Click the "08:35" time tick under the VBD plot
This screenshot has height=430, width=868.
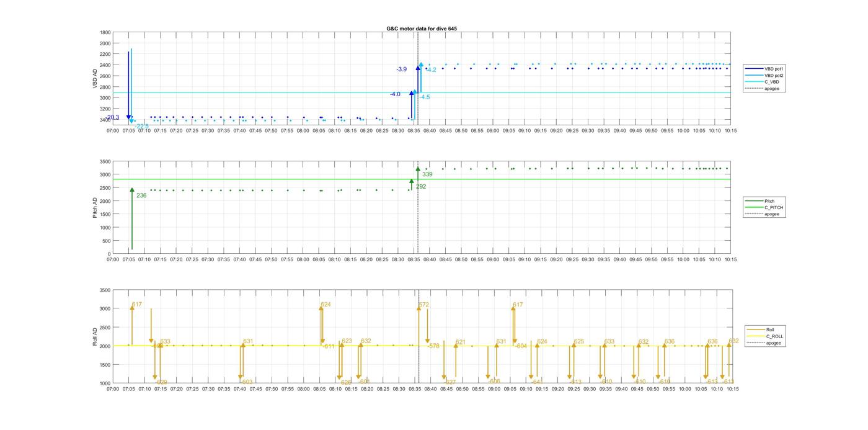[414, 131]
